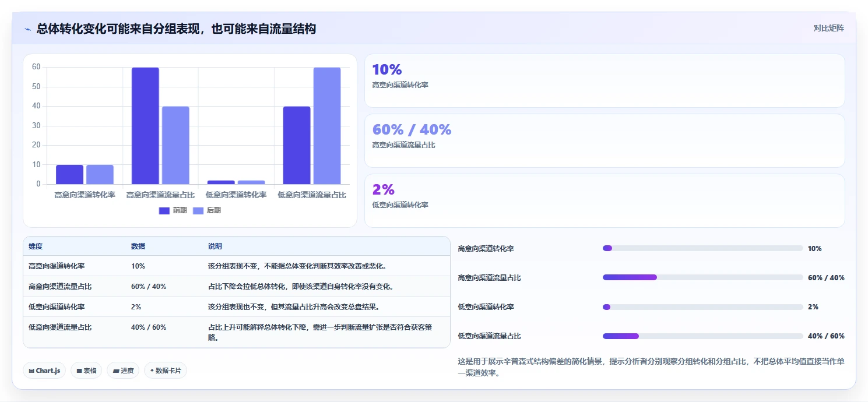868x402 pixels.
Task: Select table cell 低意向渠道转化率
Action: [57, 306]
